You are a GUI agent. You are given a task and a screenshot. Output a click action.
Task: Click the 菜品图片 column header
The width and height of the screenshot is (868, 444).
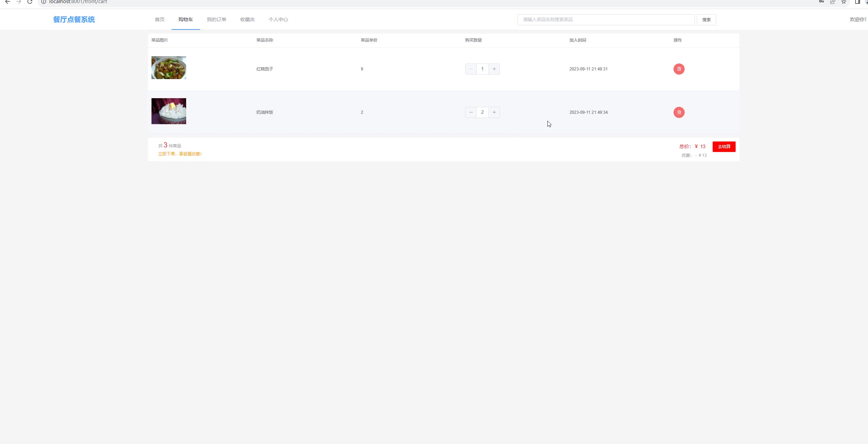159,40
